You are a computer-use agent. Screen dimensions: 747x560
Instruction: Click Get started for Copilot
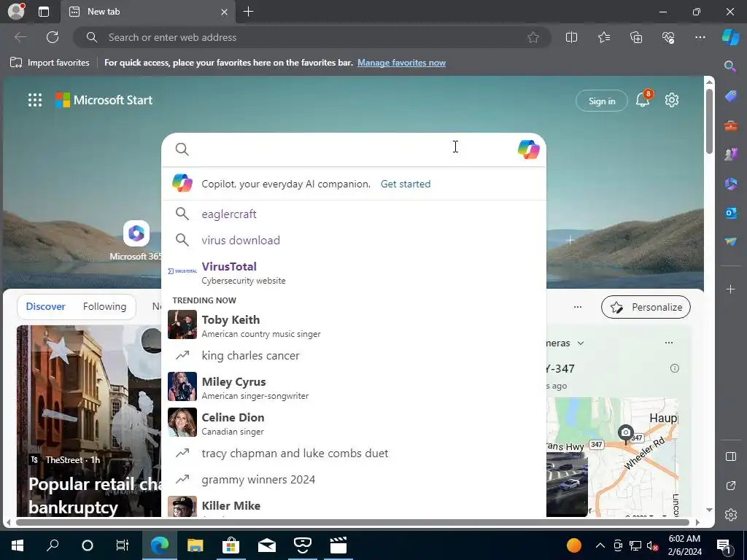tap(406, 184)
